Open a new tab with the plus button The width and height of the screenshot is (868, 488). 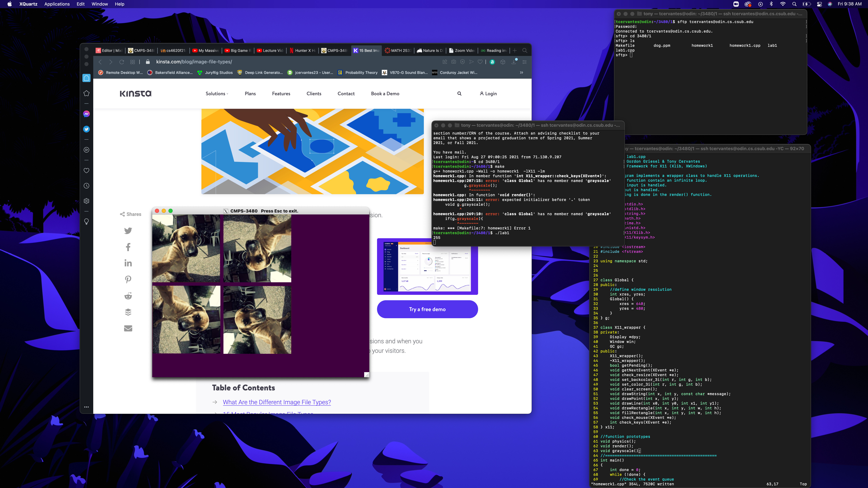click(515, 50)
